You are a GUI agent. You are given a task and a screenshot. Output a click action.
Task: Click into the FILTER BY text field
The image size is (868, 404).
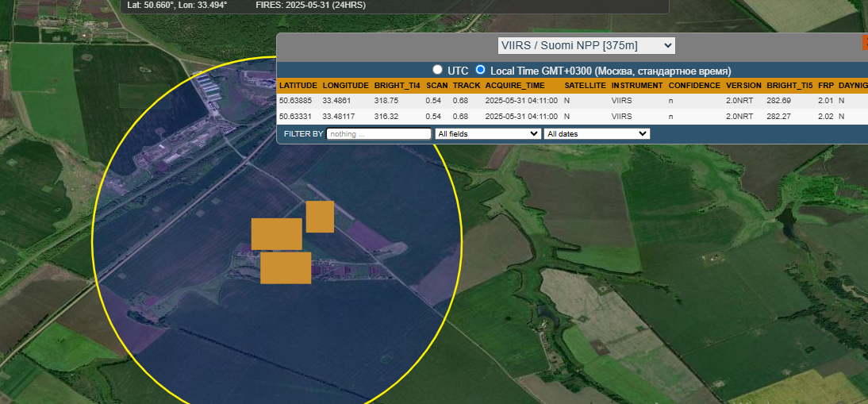[x=378, y=134]
